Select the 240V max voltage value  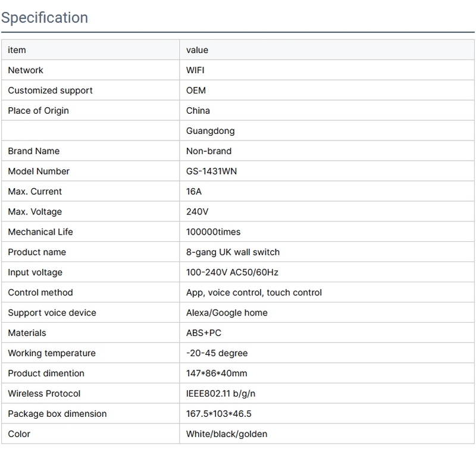(x=198, y=212)
